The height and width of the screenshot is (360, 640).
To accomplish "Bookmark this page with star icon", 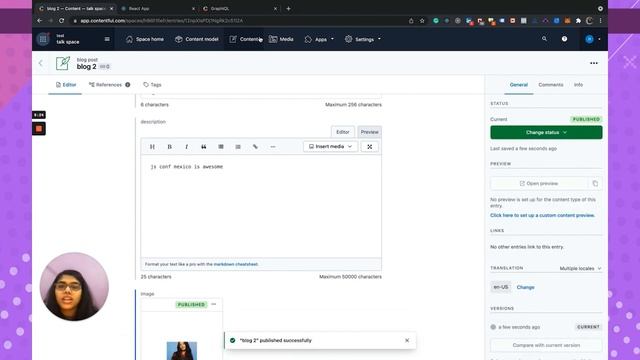I will (422, 20).
